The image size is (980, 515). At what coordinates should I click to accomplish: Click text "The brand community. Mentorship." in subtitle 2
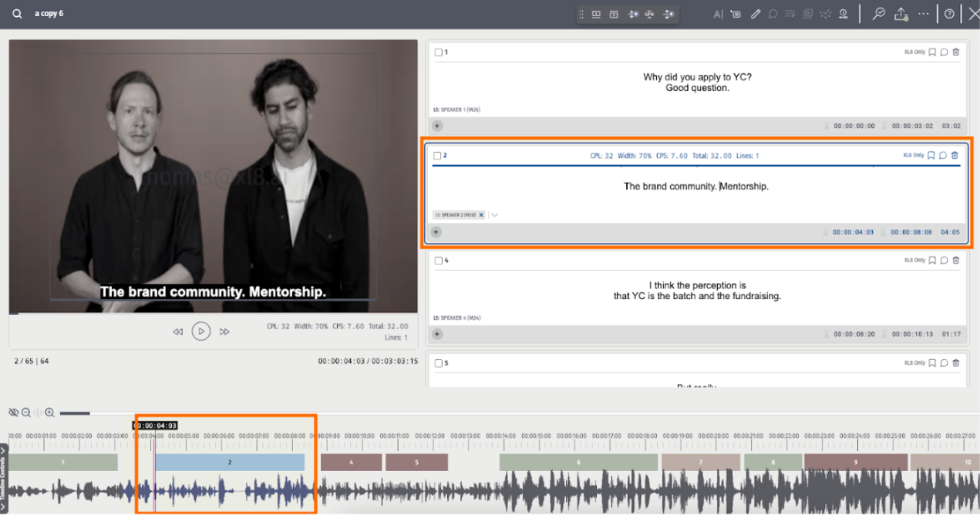click(x=696, y=186)
